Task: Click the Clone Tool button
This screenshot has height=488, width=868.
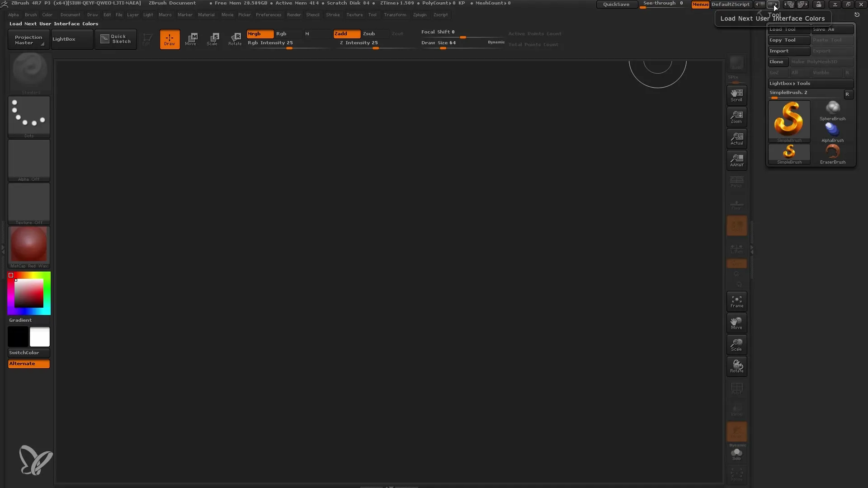Action: [x=777, y=61]
